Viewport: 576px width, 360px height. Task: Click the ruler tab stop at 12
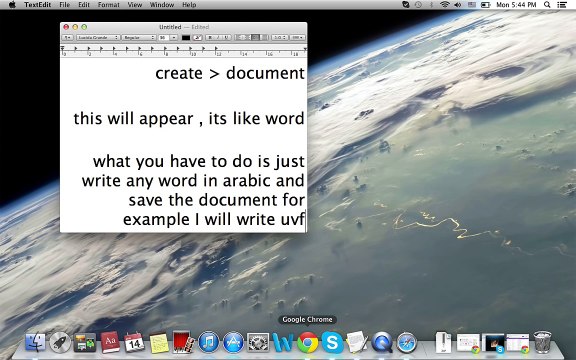coord(216,48)
